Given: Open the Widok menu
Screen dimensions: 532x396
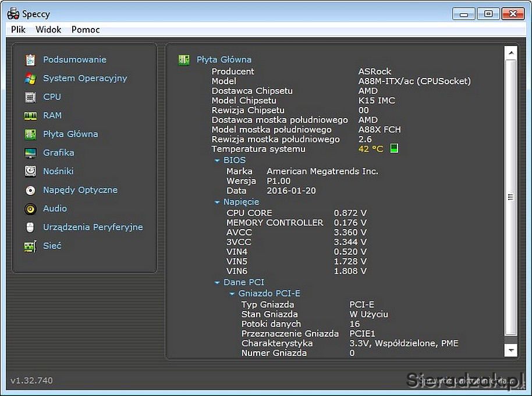Looking at the screenshot, I should 48,30.
